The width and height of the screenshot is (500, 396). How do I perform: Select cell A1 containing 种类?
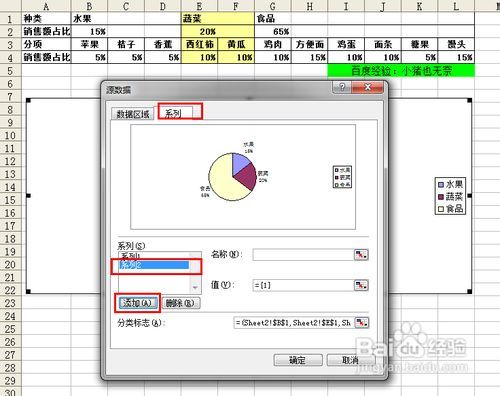46,18
